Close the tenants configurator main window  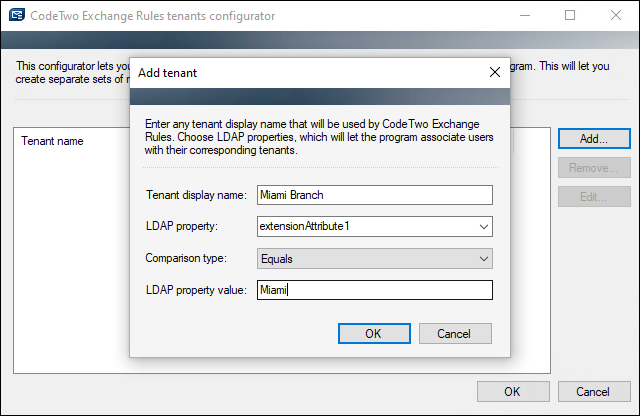pos(616,16)
